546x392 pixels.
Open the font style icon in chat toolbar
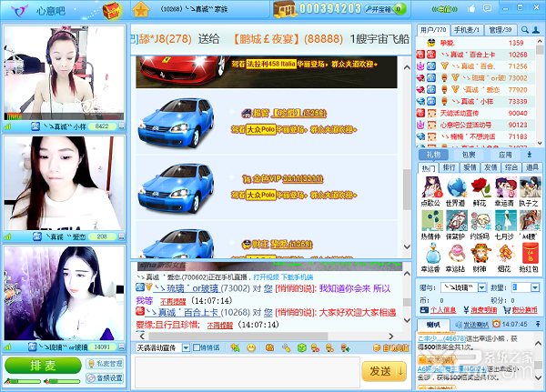[235, 347]
